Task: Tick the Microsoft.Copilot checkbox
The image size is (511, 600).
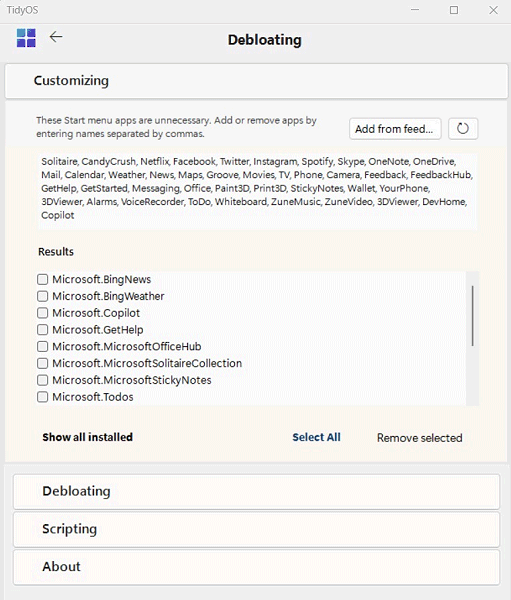Action: (x=42, y=313)
